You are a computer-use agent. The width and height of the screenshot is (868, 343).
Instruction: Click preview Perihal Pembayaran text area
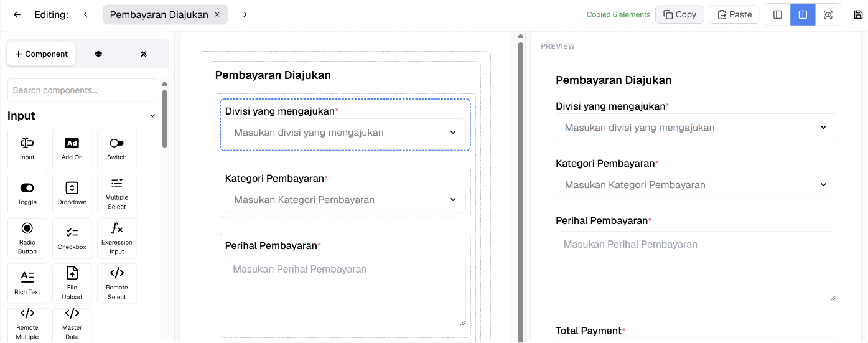click(696, 266)
